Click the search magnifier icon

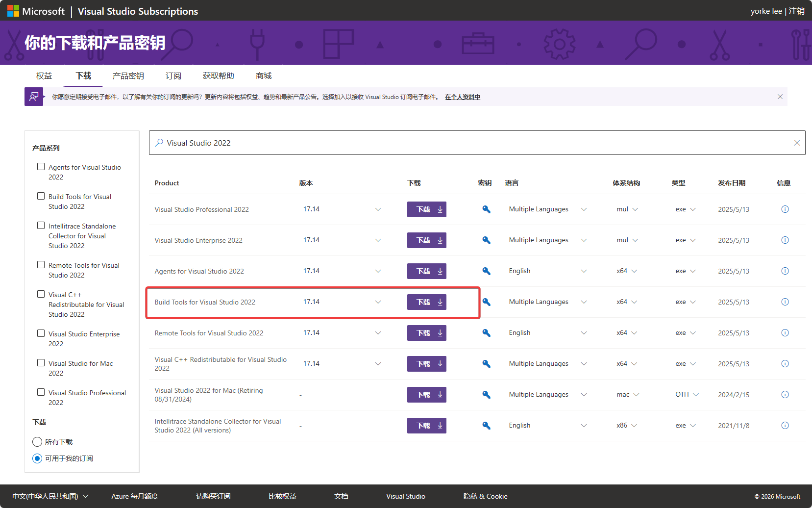click(159, 143)
